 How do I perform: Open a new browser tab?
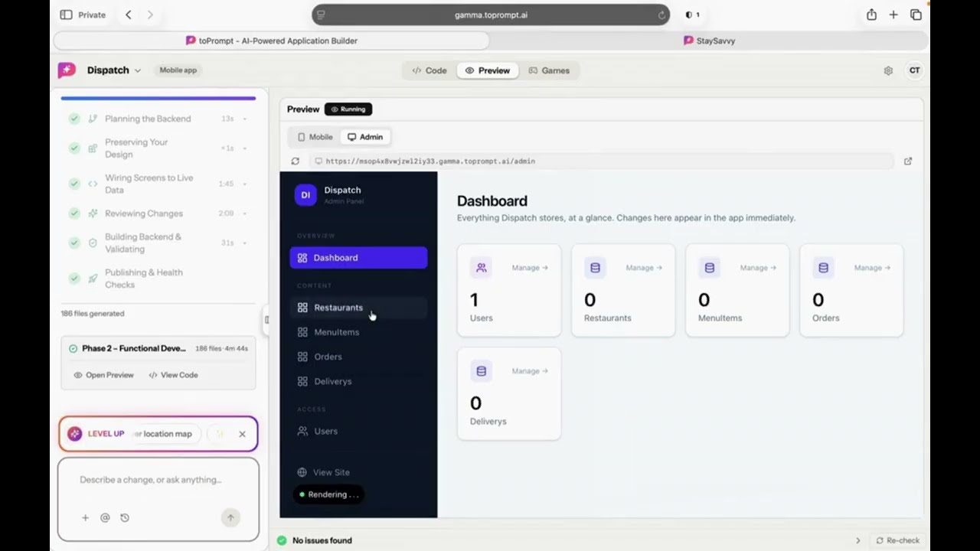click(x=893, y=15)
